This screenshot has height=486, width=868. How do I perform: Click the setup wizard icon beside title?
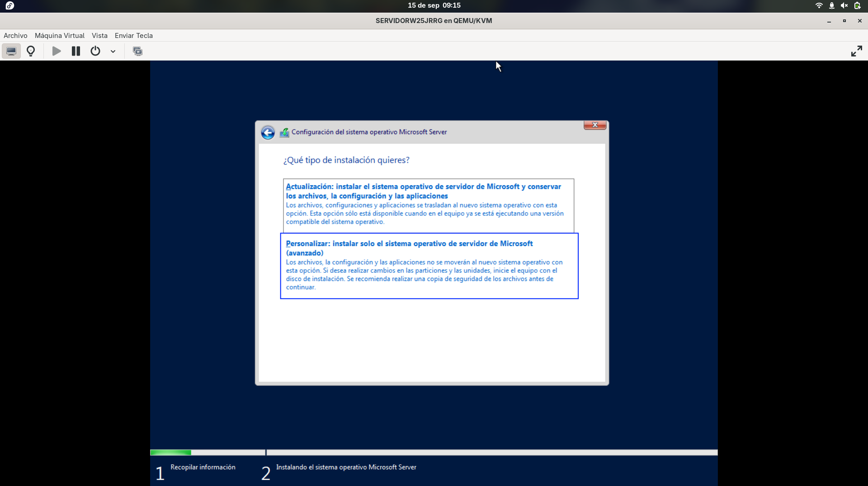tap(284, 132)
